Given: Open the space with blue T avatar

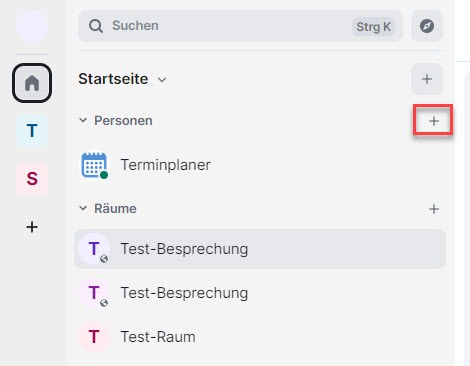Looking at the screenshot, I should (32, 131).
